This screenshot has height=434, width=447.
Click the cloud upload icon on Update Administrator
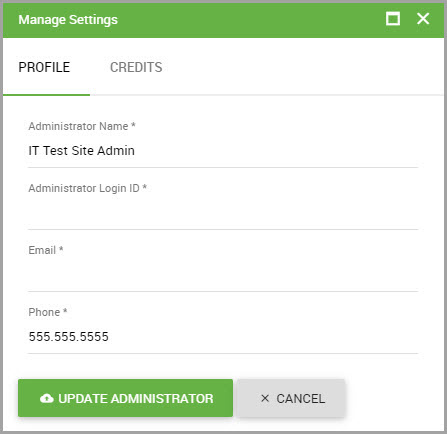[x=47, y=398]
